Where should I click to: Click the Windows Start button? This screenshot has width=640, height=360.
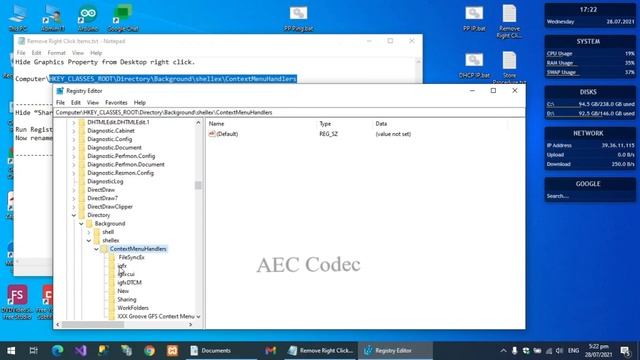pyautogui.click(x=11, y=350)
